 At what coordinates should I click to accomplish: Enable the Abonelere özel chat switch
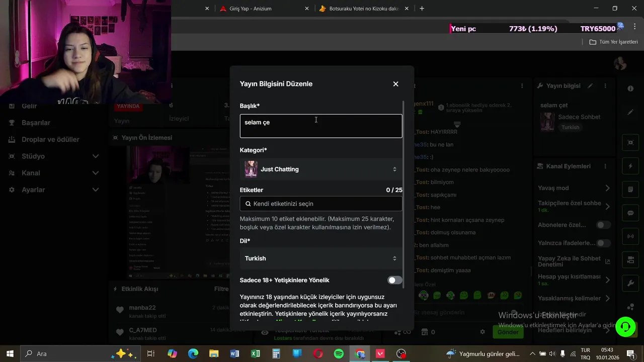coord(603,225)
